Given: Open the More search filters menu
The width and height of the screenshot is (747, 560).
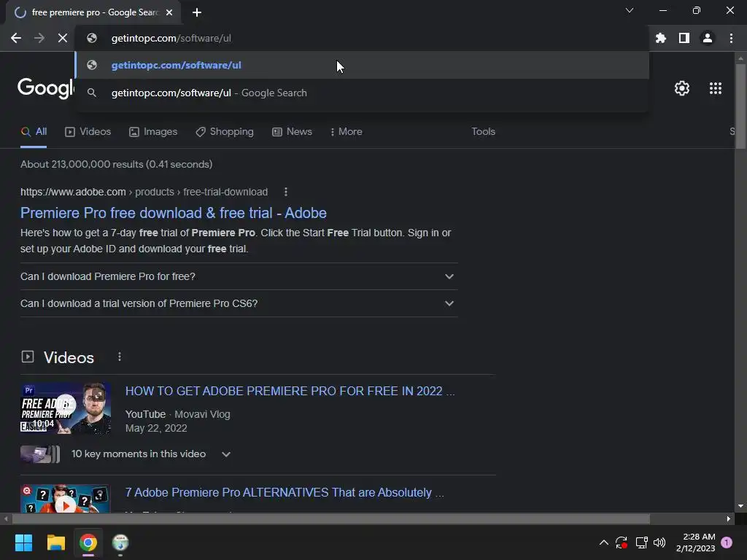Looking at the screenshot, I should [x=347, y=132].
